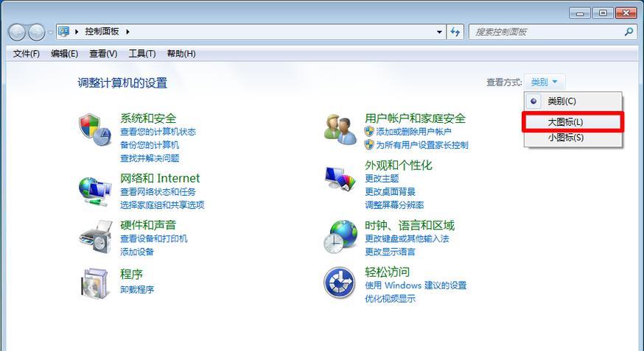Click 为所有用户设置家长控制 link
The height and width of the screenshot is (351, 644).
click(422, 145)
